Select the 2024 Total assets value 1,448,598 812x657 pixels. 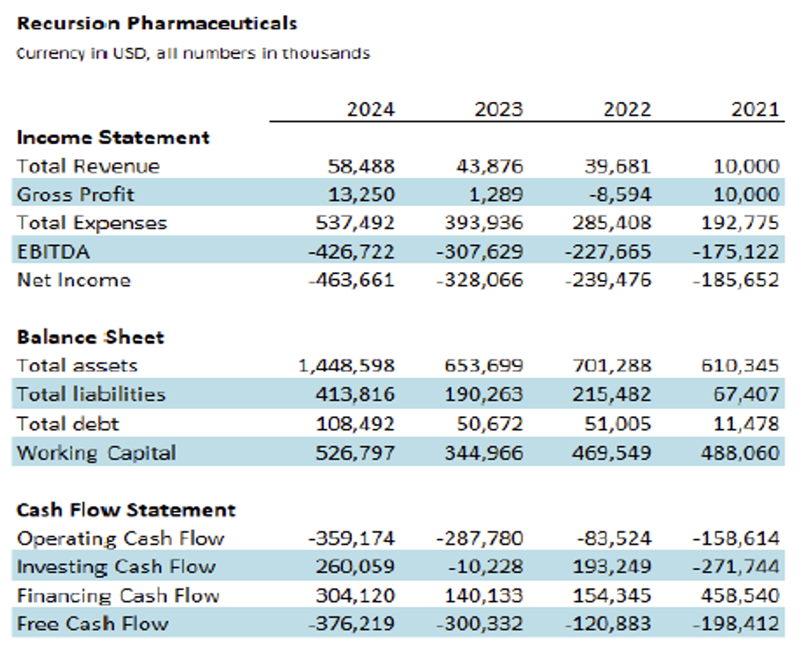coord(345,365)
